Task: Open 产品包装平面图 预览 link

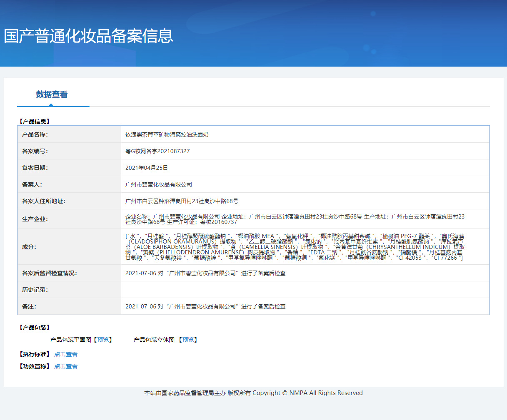Action: coord(103,340)
